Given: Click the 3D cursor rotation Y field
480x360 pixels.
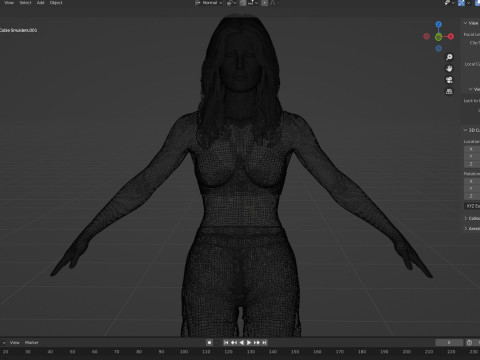Looking at the screenshot, I should point(472,189).
